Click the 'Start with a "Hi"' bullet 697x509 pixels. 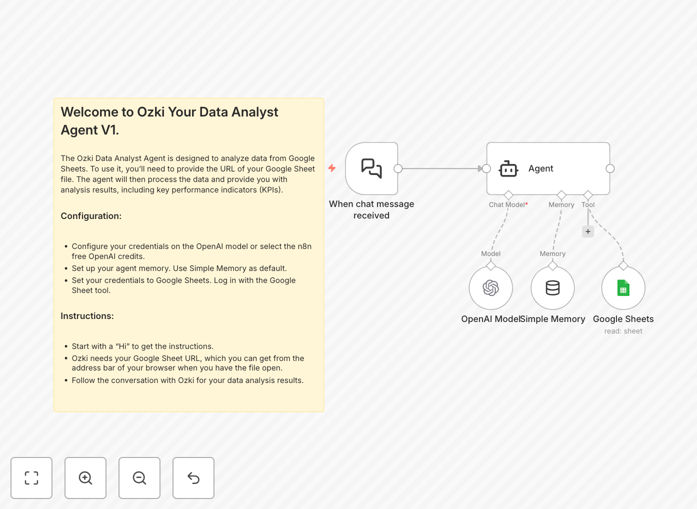coord(142,346)
